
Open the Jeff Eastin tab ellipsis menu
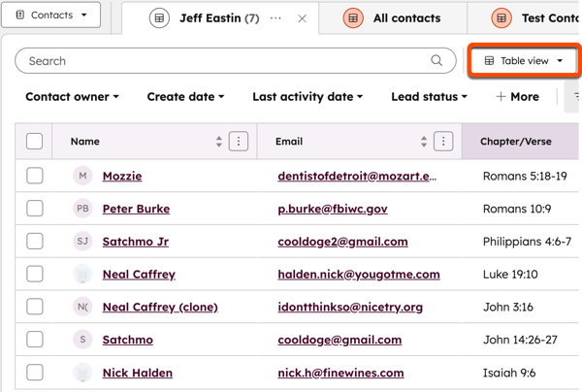tap(275, 18)
